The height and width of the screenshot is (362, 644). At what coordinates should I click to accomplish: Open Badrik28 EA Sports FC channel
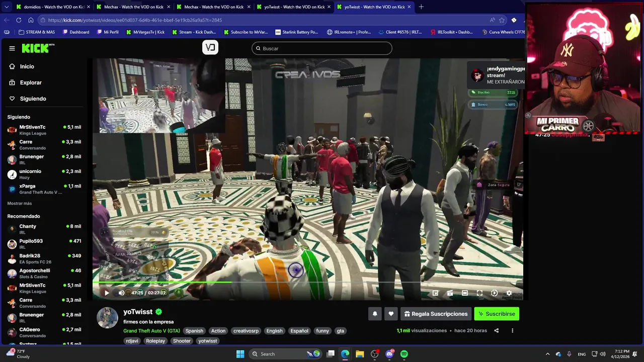tap(44, 258)
